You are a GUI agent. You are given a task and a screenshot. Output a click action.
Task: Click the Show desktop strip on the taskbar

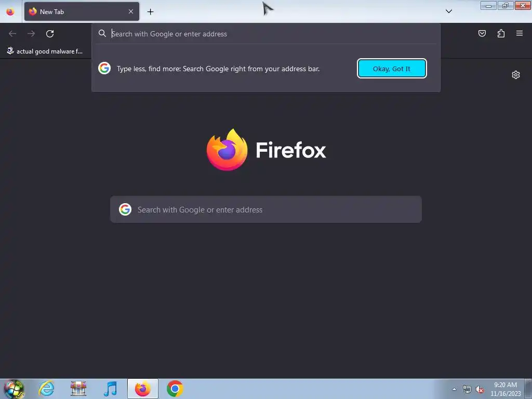528,389
